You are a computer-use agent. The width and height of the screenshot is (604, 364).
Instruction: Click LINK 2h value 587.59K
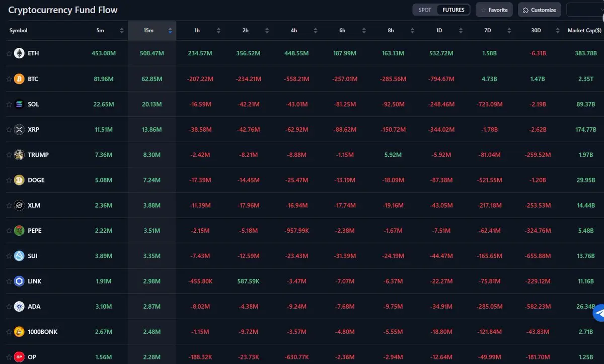coord(247,281)
